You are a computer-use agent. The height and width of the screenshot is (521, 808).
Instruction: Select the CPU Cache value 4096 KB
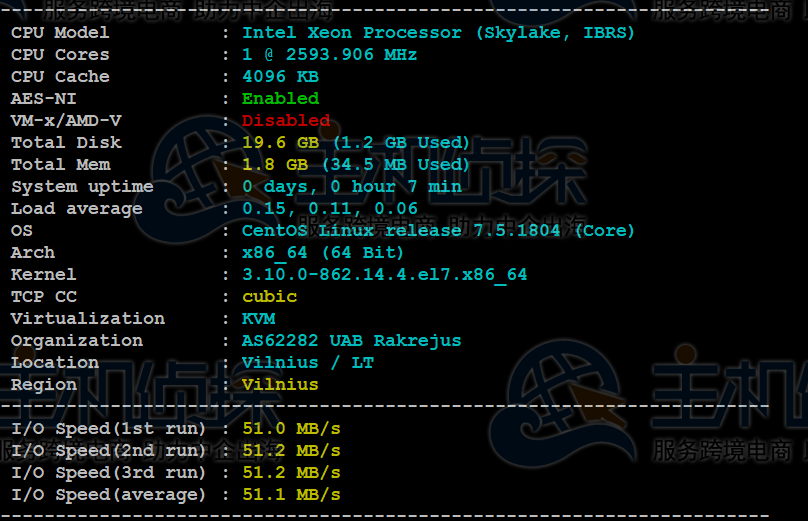pyautogui.click(x=280, y=77)
